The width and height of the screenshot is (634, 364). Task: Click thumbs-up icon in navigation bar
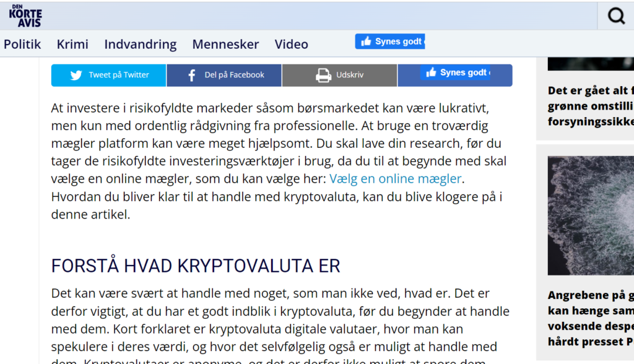pyautogui.click(x=366, y=41)
